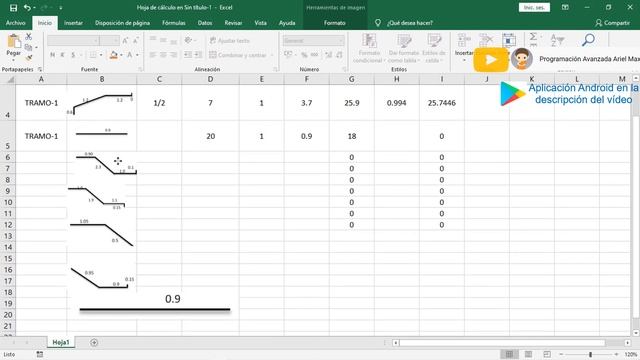Switch to the Datos tab
The height and width of the screenshot is (360, 640).
pos(205,23)
